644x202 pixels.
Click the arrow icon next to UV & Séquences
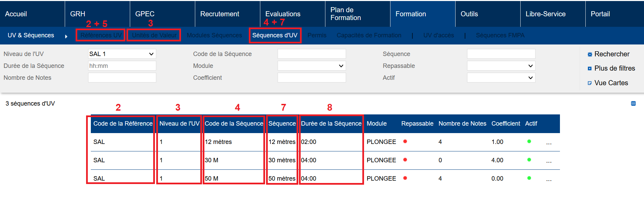66,36
